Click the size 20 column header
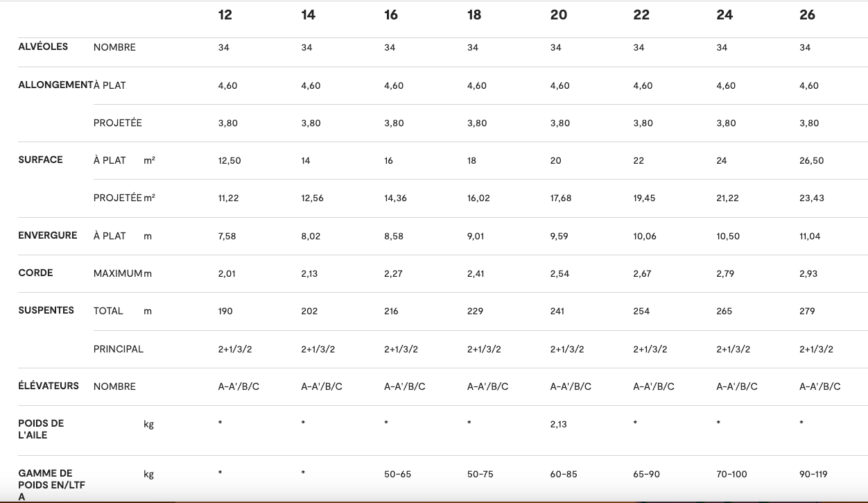The width and height of the screenshot is (868, 503). coord(558,15)
